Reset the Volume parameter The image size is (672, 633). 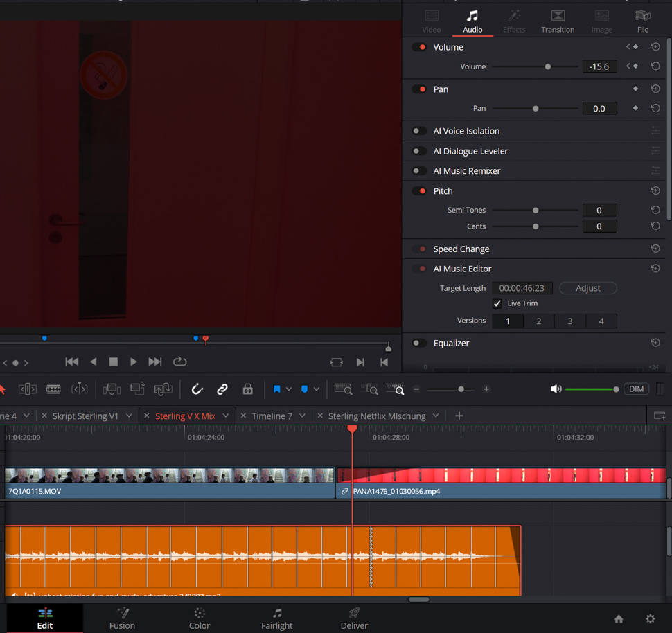click(x=655, y=66)
